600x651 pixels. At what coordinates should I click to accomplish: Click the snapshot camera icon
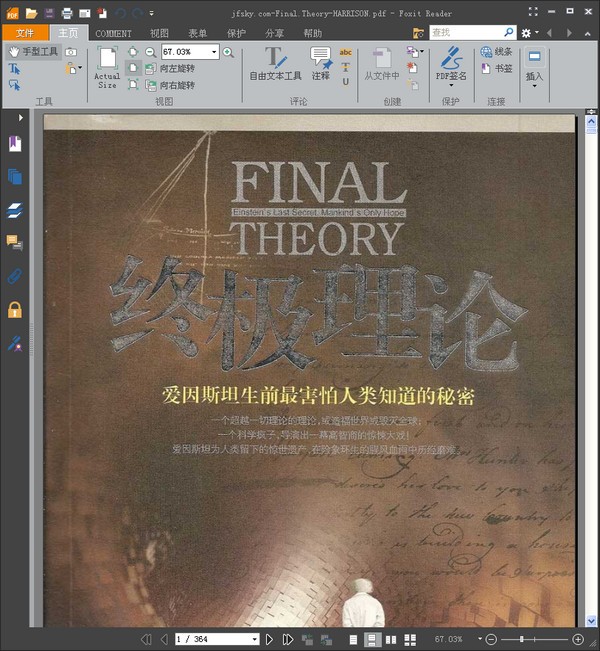(x=71, y=52)
